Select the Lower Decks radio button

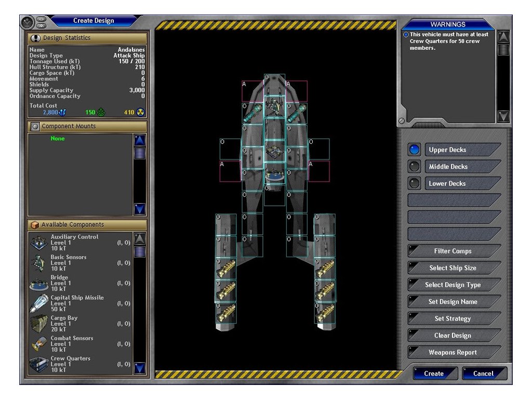tap(415, 183)
